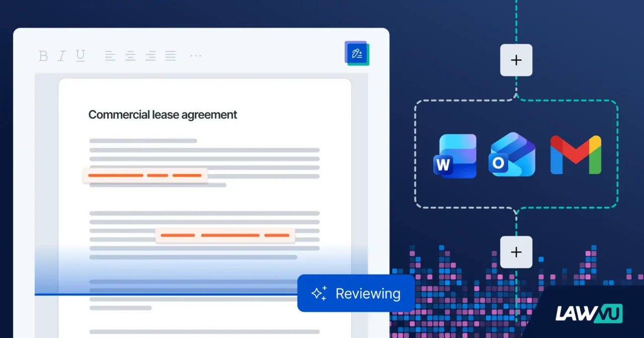Screen dimensions: 644x338
Task: Select the Gmail icon
Action: [576, 155]
